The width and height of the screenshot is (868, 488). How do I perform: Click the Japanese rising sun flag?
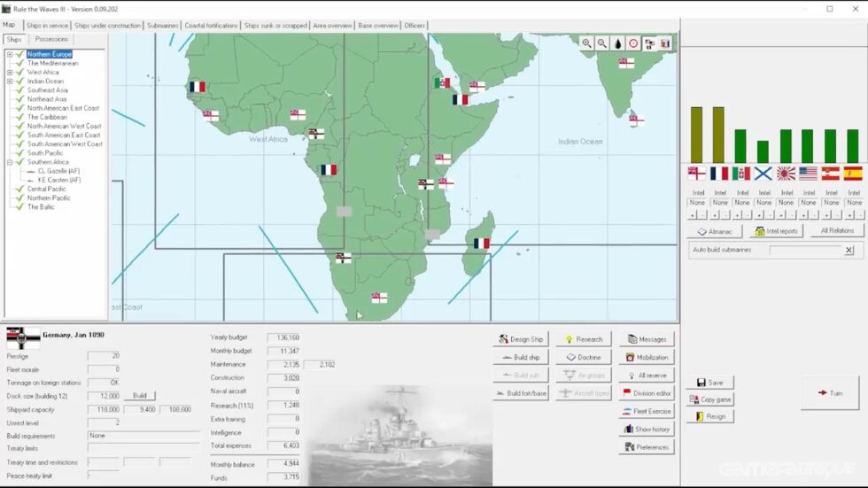click(x=786, y=174)
